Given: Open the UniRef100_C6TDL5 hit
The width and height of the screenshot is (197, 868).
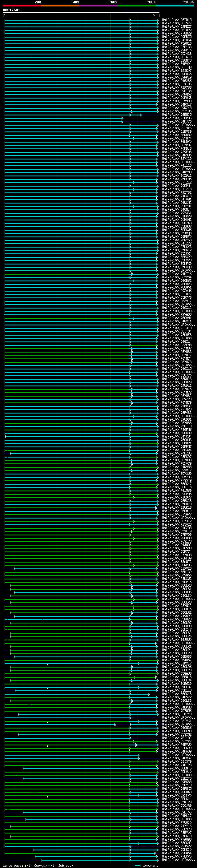Looking at the screenshot, I should (x=177, y=20).
